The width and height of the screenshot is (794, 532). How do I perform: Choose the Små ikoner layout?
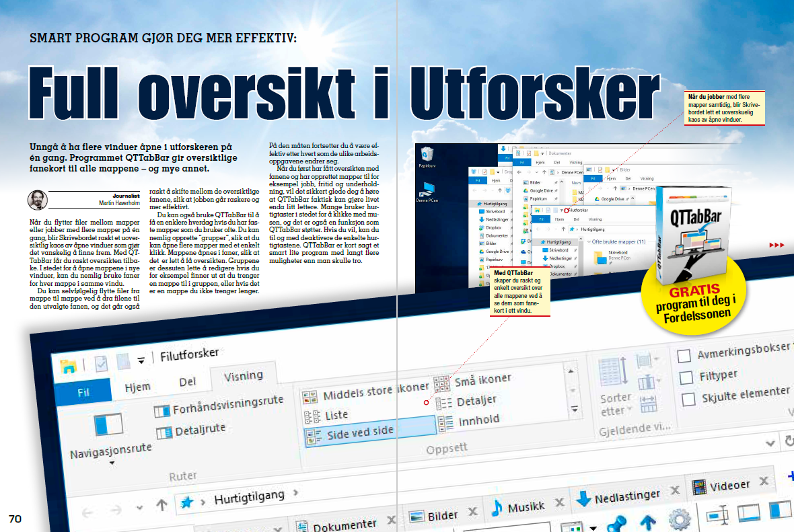472,381
